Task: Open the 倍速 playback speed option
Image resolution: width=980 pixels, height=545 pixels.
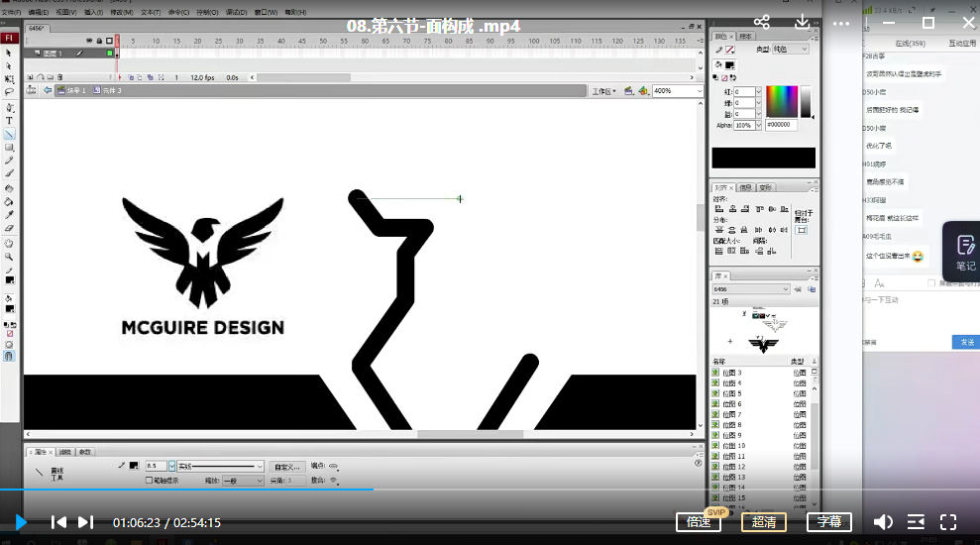Action: point(698,522)
